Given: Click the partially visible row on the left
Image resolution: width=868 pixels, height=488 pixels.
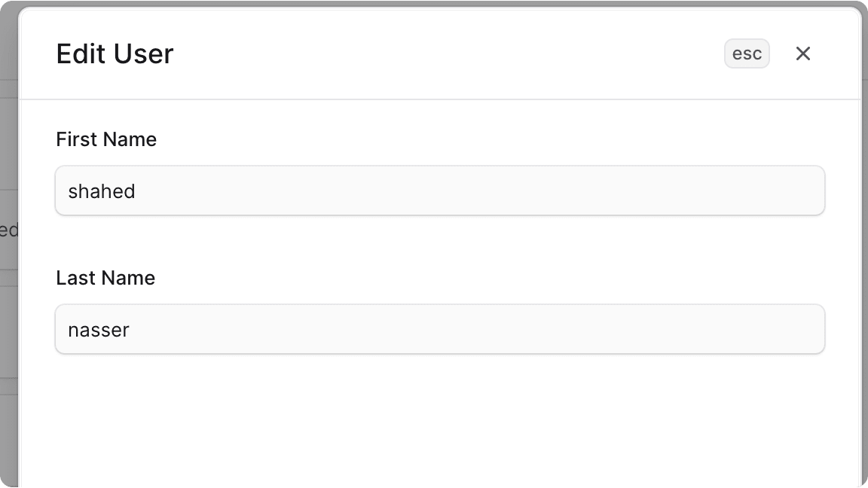Looking at the screenshot, I should coord(8,230).
